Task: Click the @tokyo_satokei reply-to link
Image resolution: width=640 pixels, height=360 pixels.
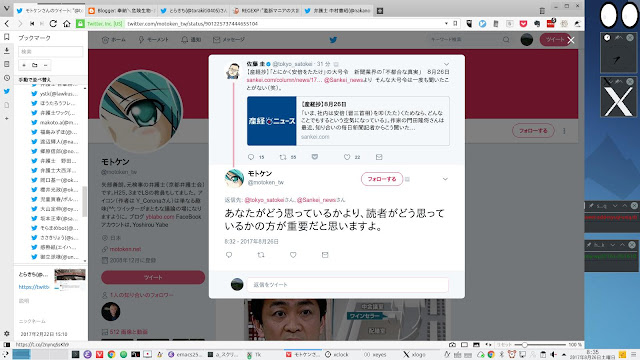Action: (264, 200)
